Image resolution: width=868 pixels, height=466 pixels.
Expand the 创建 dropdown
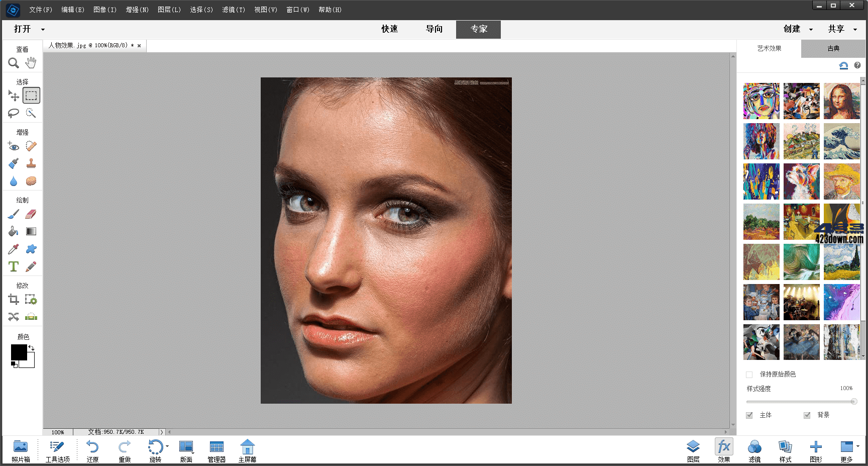(x=810, y=29)
